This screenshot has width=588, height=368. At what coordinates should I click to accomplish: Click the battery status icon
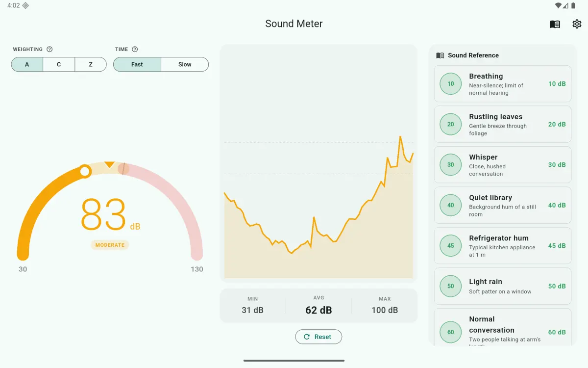click(x=573, y=5)
